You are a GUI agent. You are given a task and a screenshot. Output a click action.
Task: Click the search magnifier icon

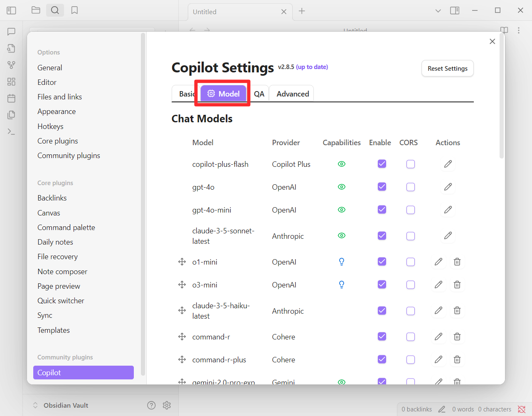55,10
